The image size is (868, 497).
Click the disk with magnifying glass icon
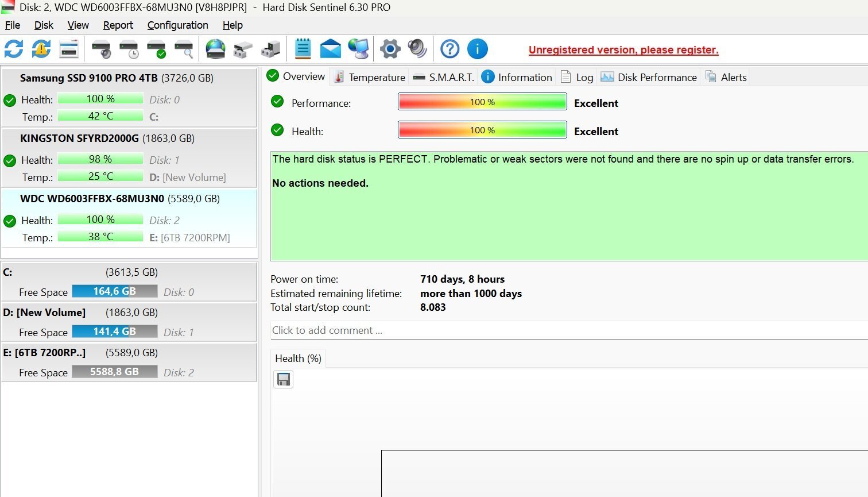[184, 49]
